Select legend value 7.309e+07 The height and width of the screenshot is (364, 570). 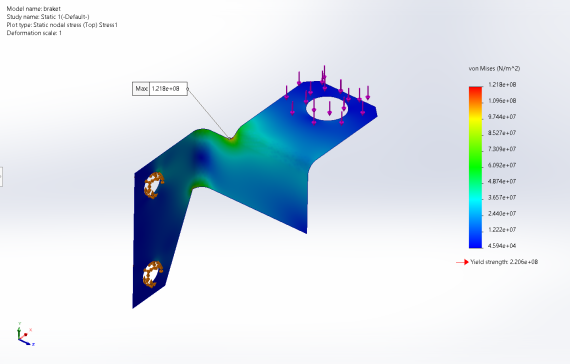coord(502,149)
